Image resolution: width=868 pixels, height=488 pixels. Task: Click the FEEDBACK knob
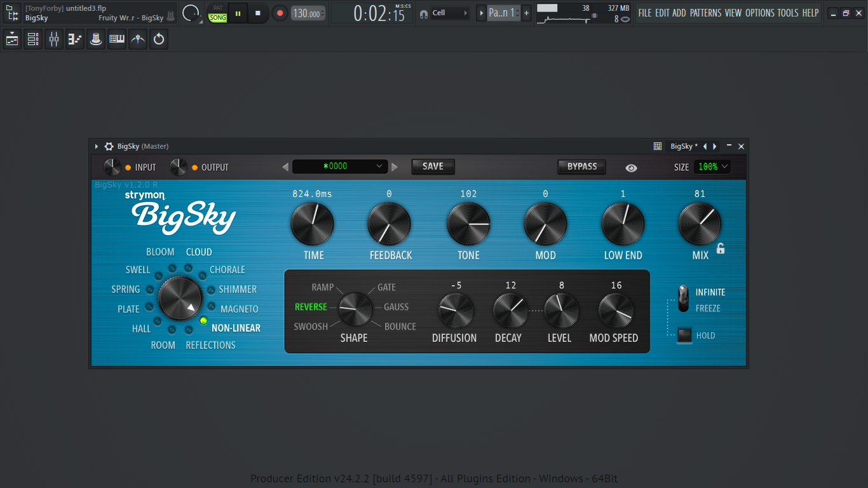(x=390, y=224)
